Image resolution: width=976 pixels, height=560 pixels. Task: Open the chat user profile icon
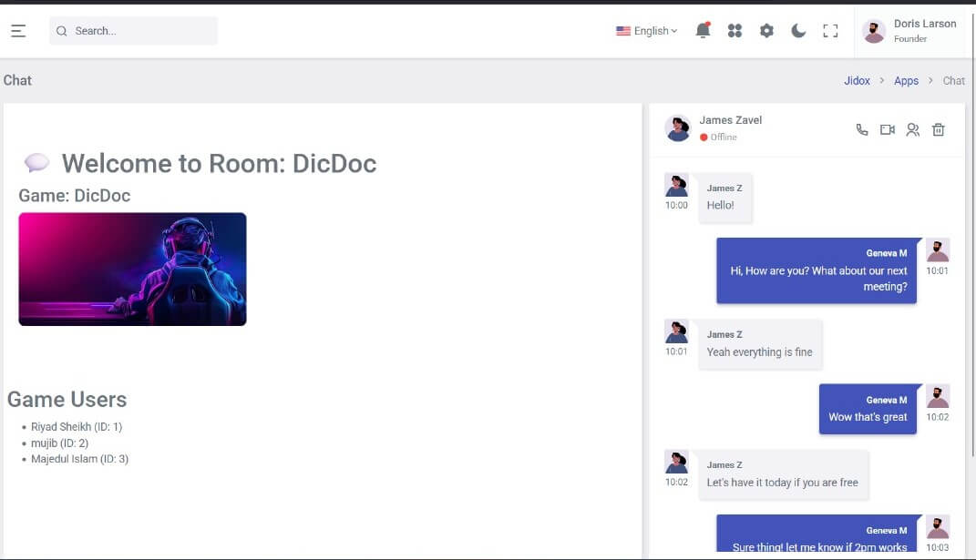(x=912, y=130)
